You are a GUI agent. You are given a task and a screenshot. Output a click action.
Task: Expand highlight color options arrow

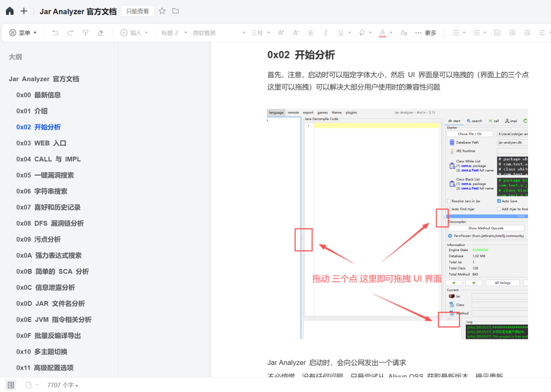[370, 33]
